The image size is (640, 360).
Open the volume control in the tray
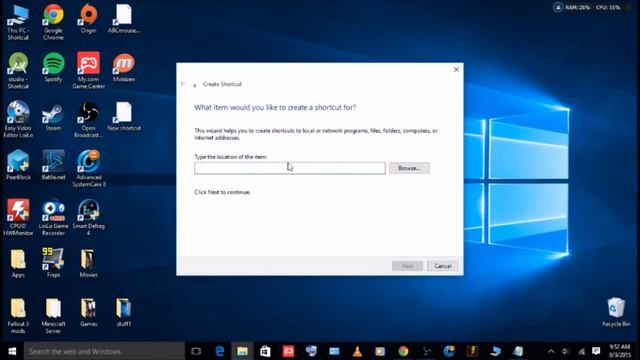pos(566,351)
